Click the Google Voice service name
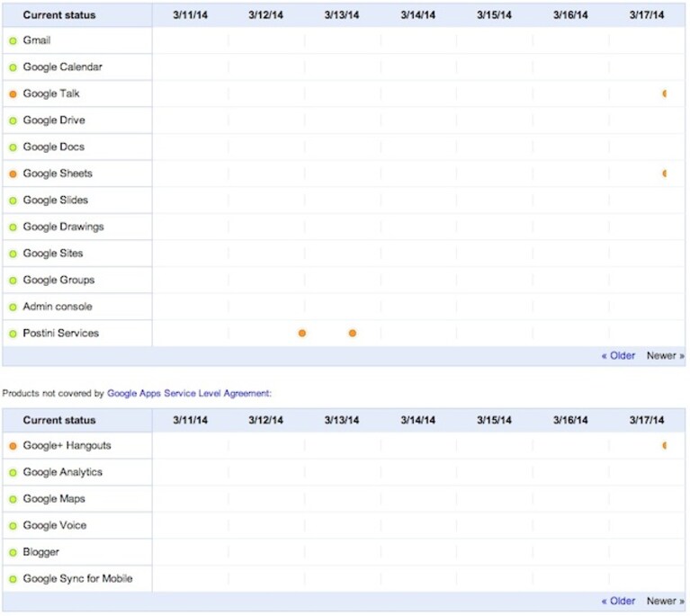This screenshot has width=690, height=616. (55, 525)
